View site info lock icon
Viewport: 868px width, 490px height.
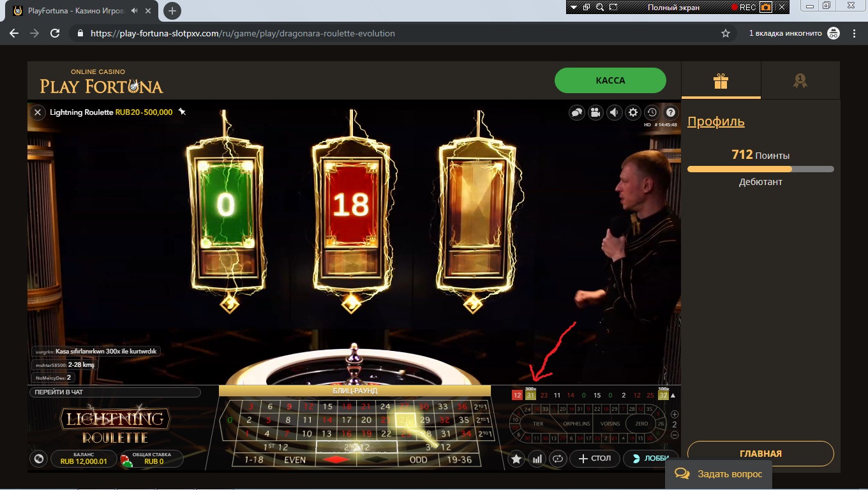coord(79,33)
